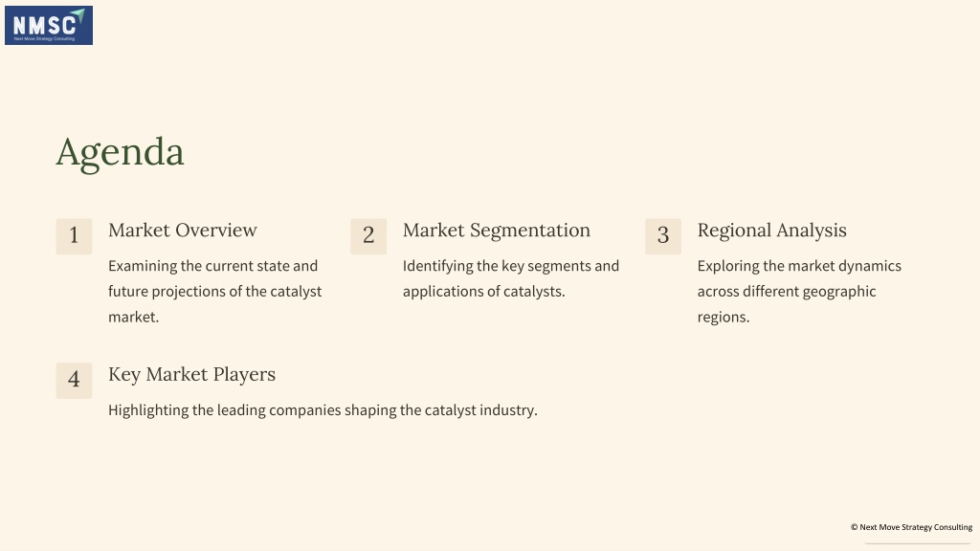Click the green arrow in NMSC logo

point(78,15)
